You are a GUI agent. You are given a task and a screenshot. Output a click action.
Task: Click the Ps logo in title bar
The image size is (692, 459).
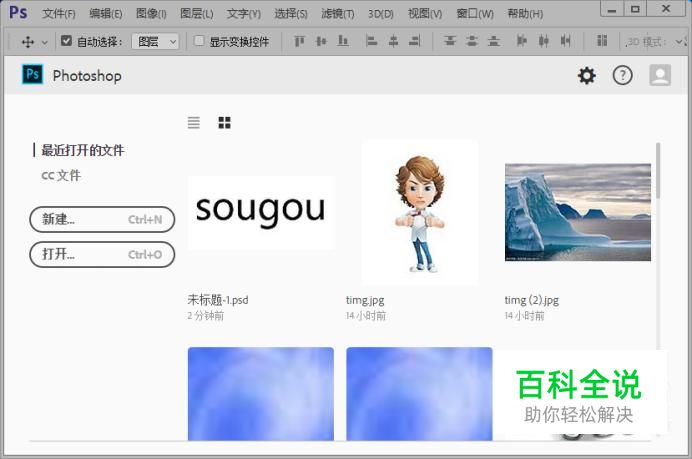18,12
